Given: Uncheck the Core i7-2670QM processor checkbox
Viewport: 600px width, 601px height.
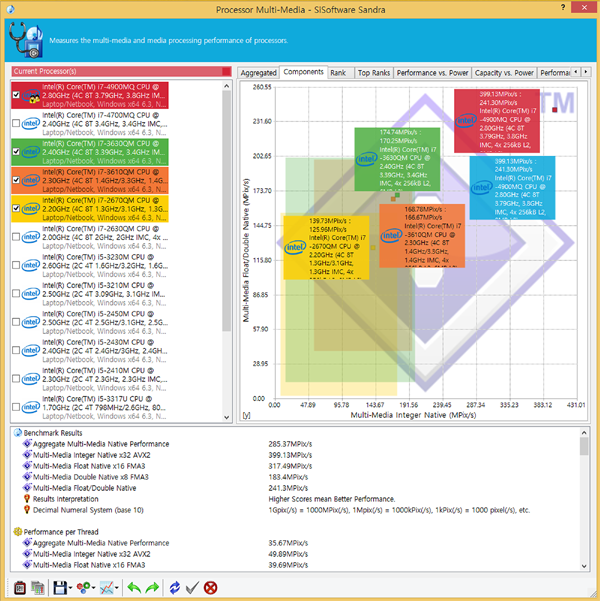Looking at the screenshot, I should 16,208.
